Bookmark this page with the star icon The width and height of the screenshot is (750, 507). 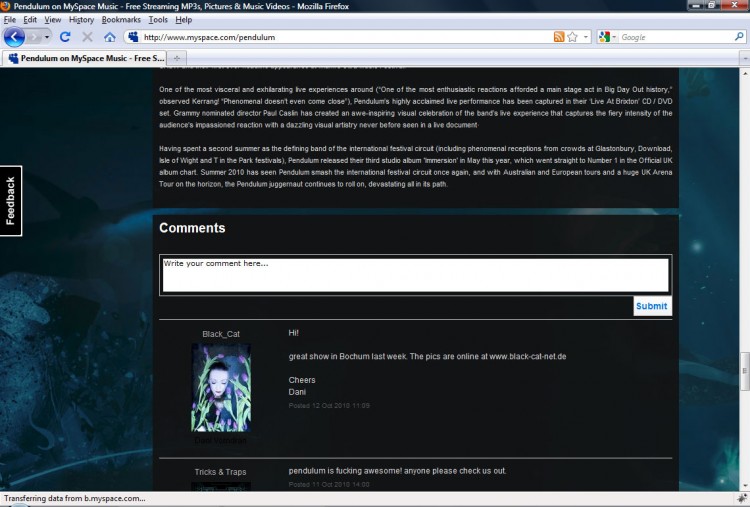(x=572, y=37)
